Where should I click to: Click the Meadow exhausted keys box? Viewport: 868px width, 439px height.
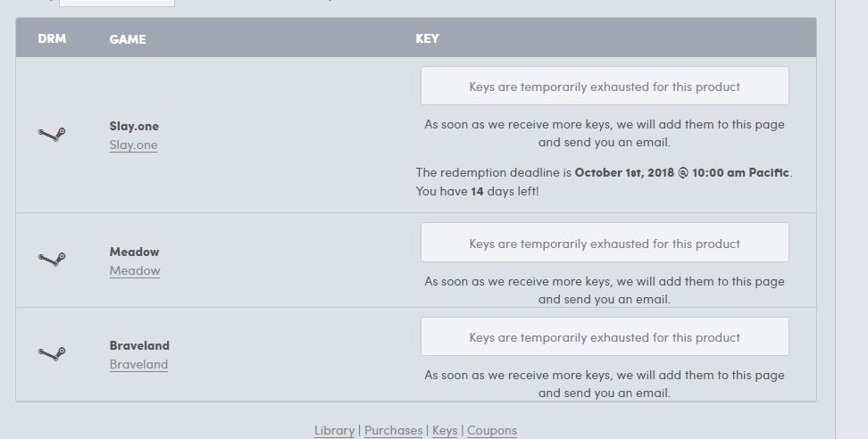605,244
